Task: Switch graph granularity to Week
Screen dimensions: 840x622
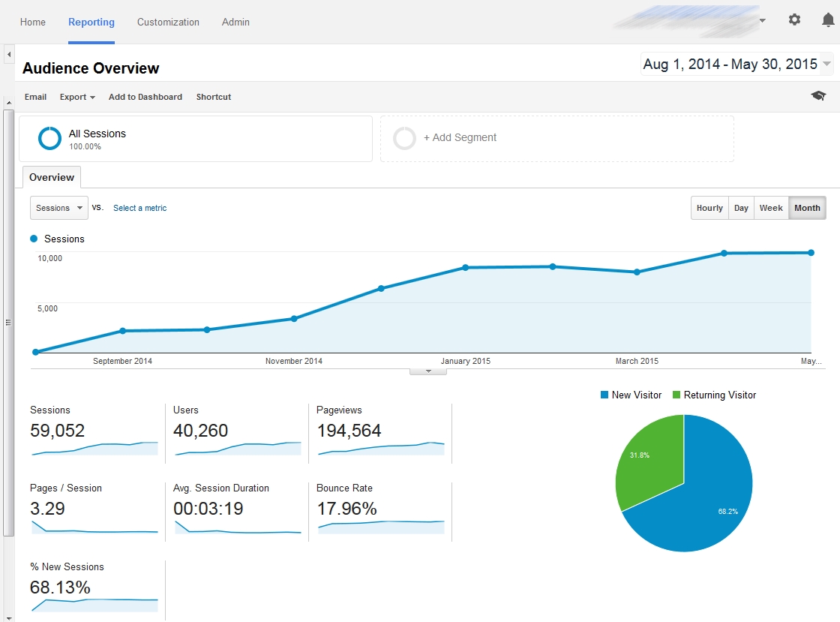Action: 771,208
